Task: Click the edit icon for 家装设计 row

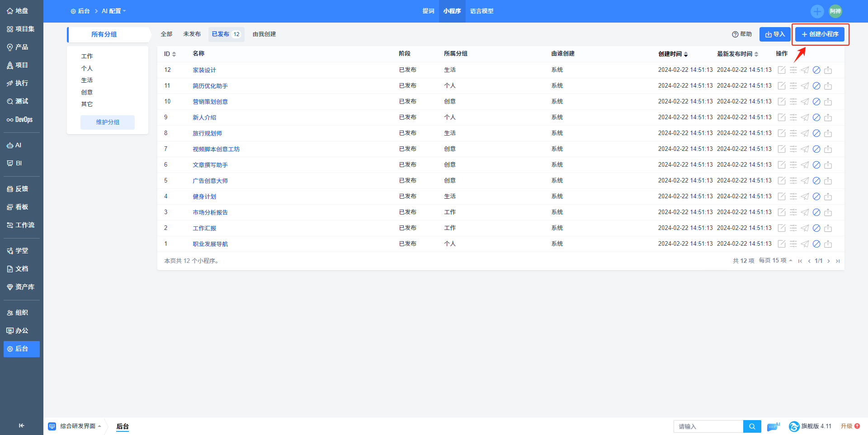Action: click(x=781, y=70)
